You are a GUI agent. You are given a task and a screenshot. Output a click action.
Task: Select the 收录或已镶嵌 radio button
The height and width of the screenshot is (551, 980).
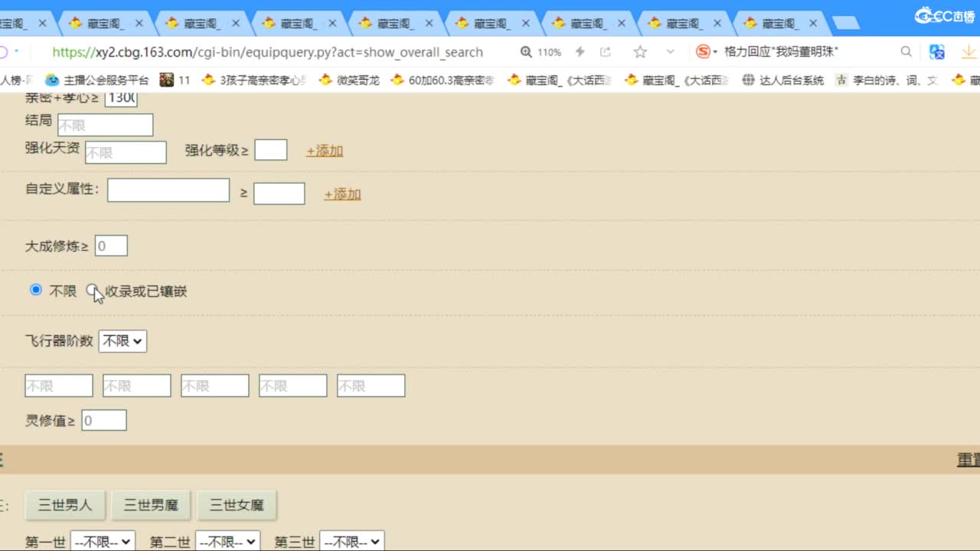[92, 290]
